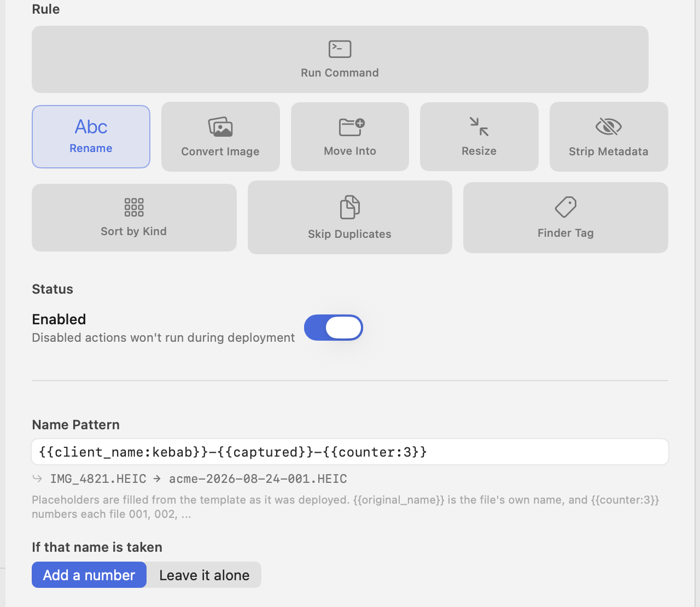Click the Resize label text
Screen dimensions: 700x607
[479, 151]
